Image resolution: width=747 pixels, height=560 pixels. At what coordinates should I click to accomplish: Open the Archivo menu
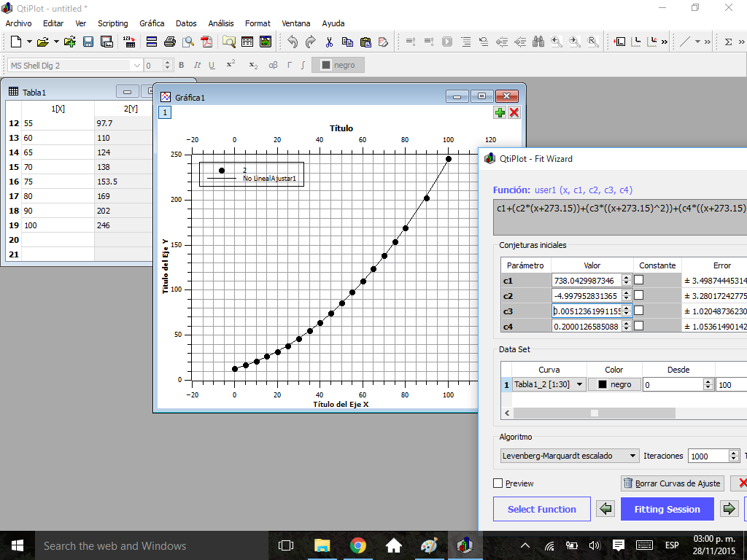tap(18, 23)
